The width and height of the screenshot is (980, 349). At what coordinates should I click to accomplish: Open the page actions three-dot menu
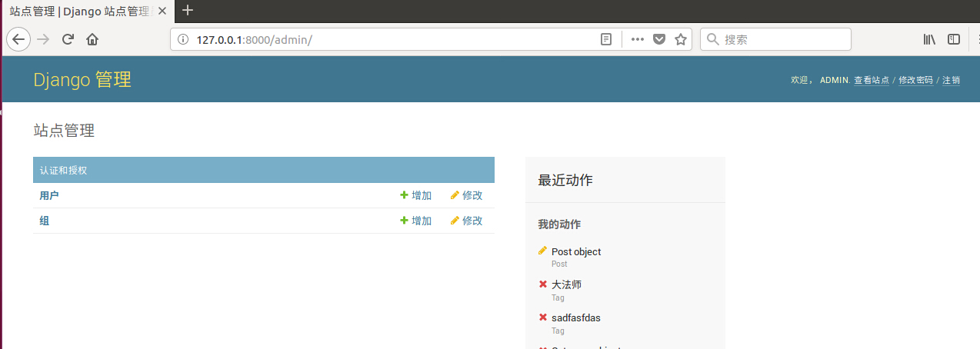pyautogui.click(x=637, y=39)
